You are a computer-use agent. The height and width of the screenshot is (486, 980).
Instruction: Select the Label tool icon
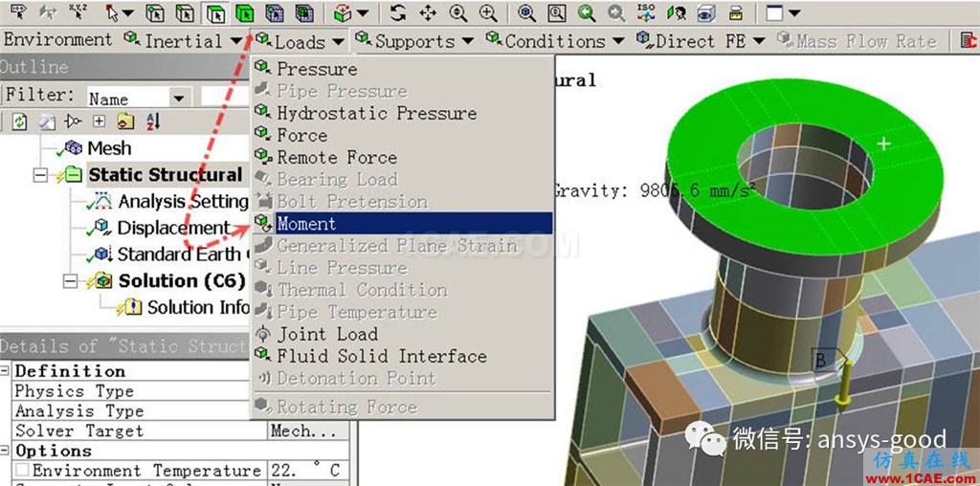click(x=18, y=11)
